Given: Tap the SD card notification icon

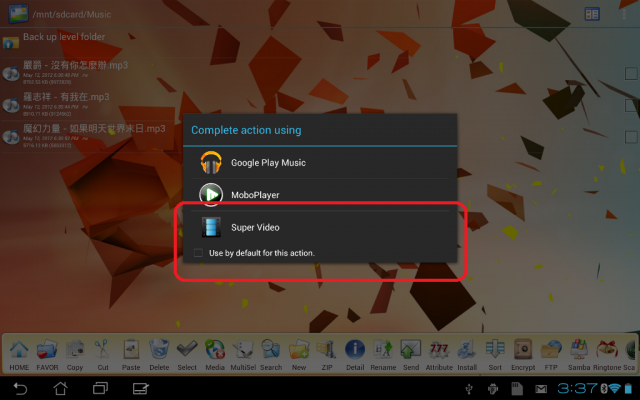Looking at the screenshot, I should [517, 389].
